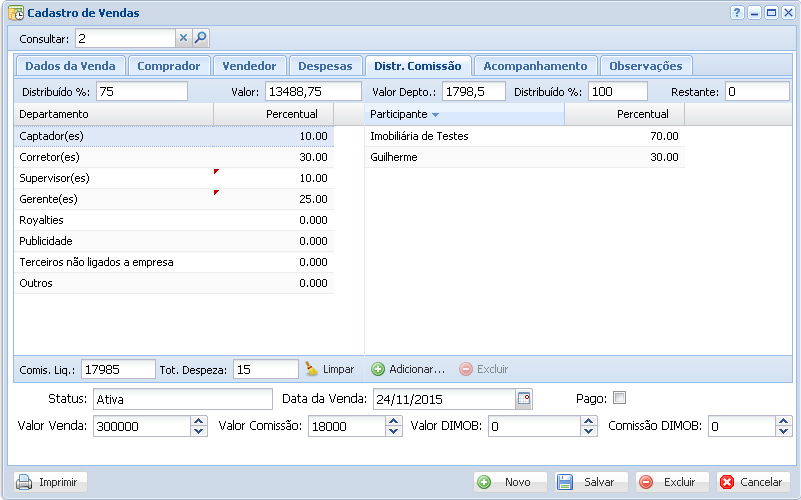The height and width of the screenshot is (500, 801).
Task: Click the floppy disk Salvar icon
Action: [x=564, y=482]
